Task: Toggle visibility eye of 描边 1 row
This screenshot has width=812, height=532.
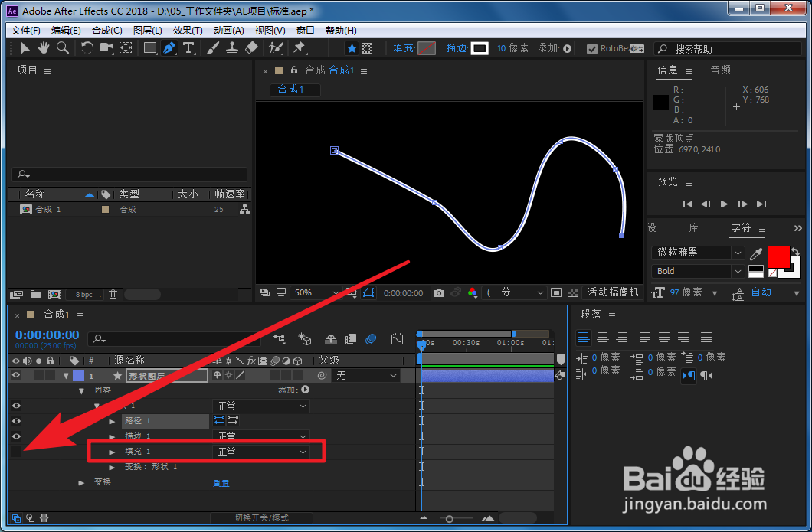Action: coord(16,436)
